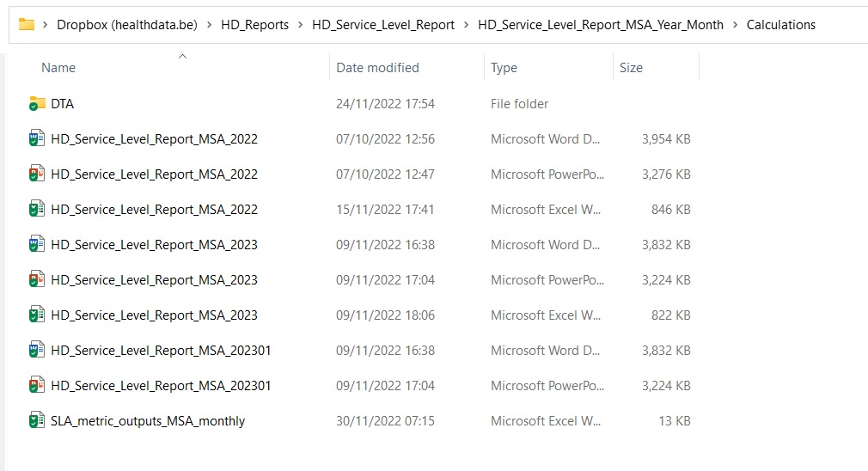Click Word icon of HD_Service_Level_Report_MSA_2022
This screenshot has width=868, height=471.
[37, 139]
